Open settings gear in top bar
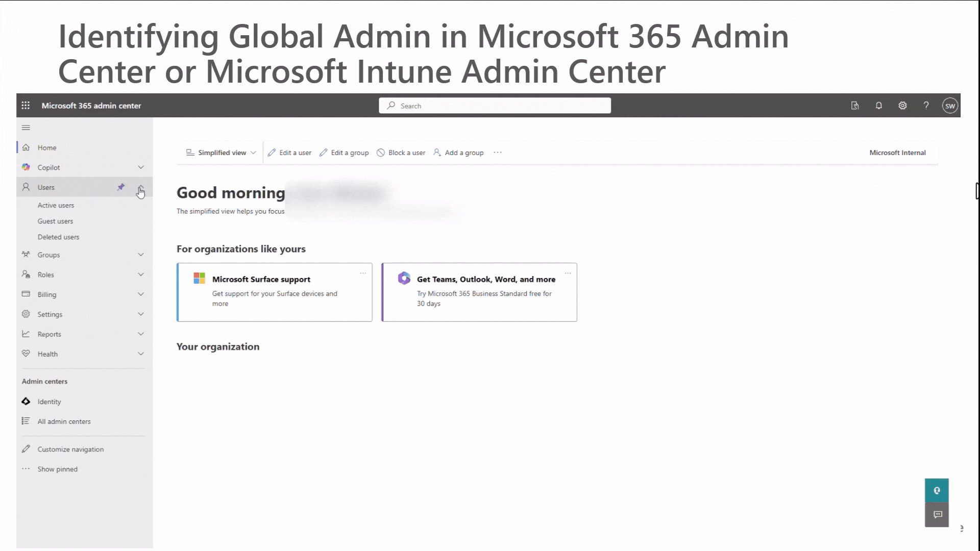Screen dimensions: 980x551 pos(902,106)
